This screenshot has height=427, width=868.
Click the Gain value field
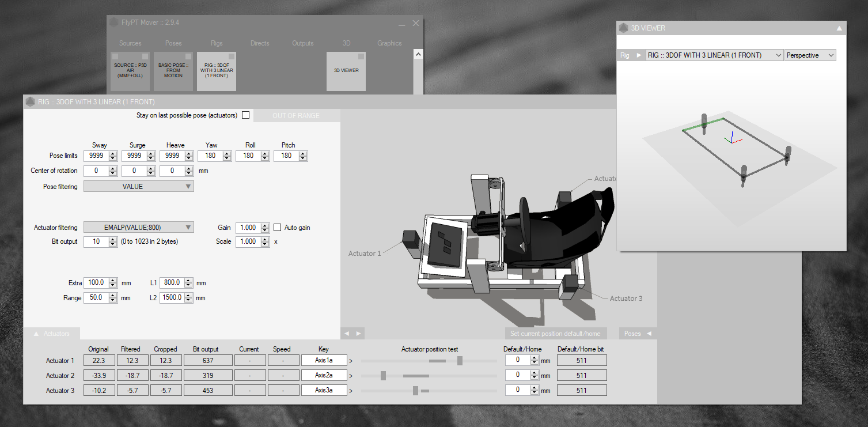[248, 228]
